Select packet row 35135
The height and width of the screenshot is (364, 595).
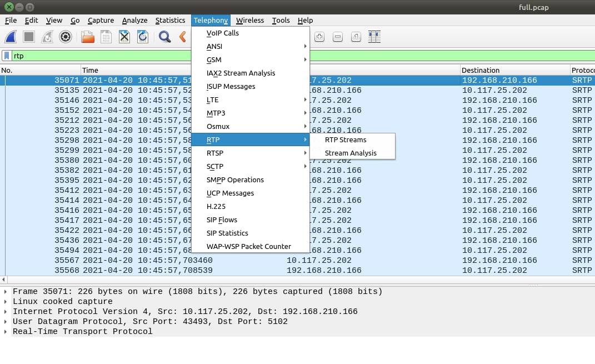point(298,91)
